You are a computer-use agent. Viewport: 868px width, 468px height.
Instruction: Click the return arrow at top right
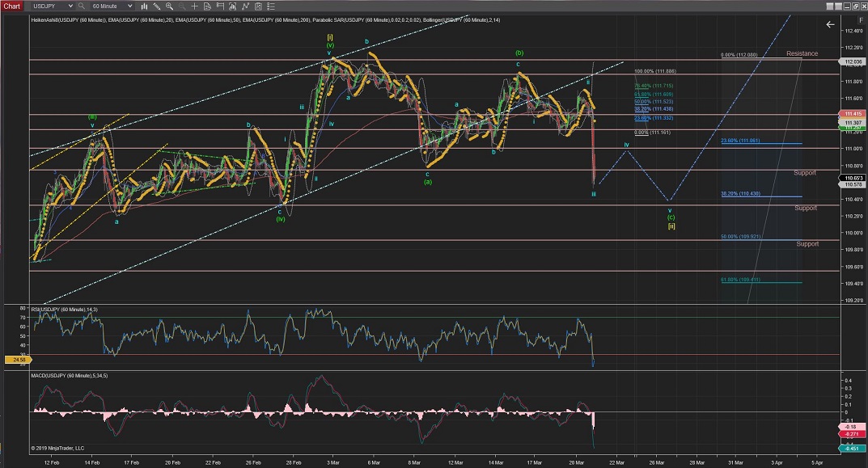click(830, 25)
